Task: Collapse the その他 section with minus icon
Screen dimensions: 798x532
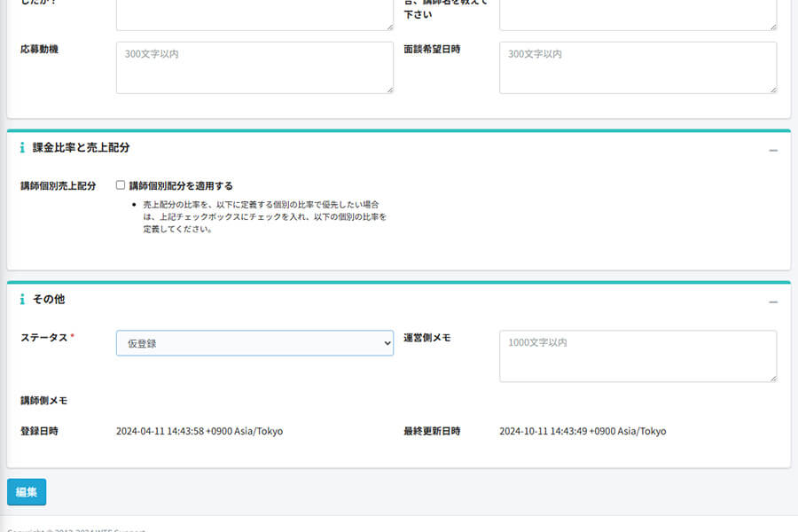Action: coord(773,302)
